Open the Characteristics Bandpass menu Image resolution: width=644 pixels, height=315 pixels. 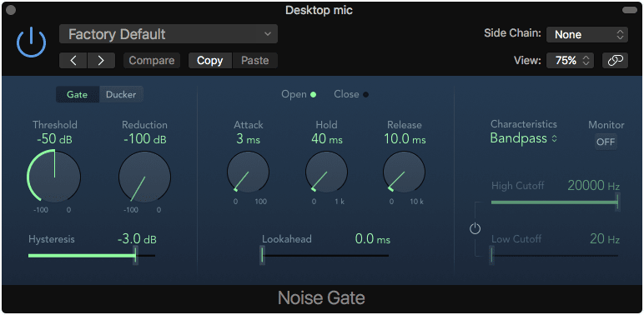524,138
